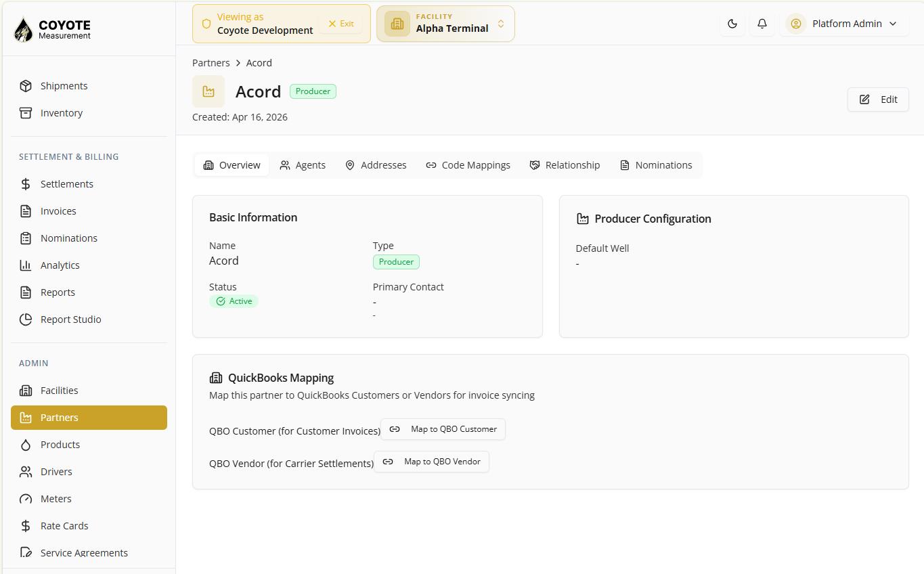This screenshot has height=574, width=924.
Task: Toggle dark mode with the moon icon
Action: click(x=732, y=24)
